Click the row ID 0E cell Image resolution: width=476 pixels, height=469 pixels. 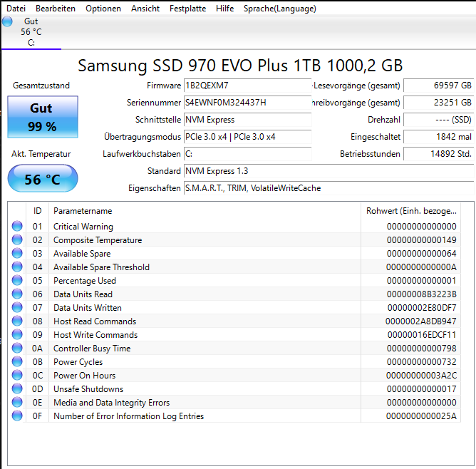click(37, 403)
